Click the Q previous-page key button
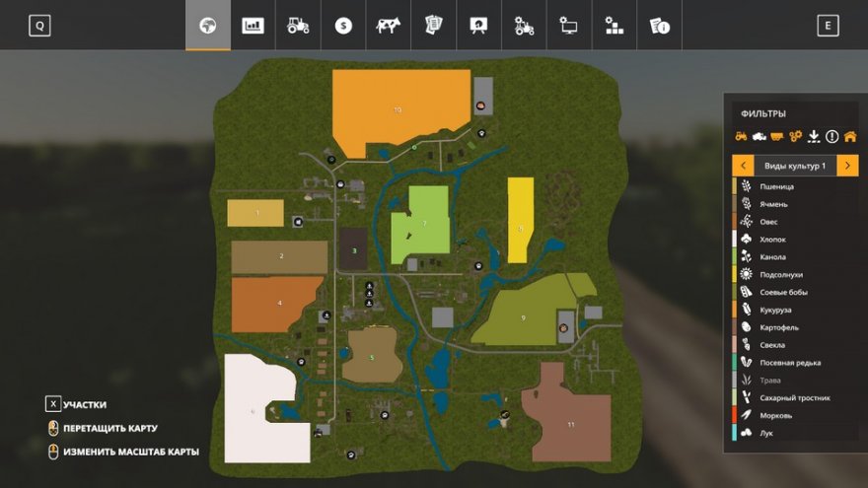The height and width of the screenshot is (488, 868). 39,26
